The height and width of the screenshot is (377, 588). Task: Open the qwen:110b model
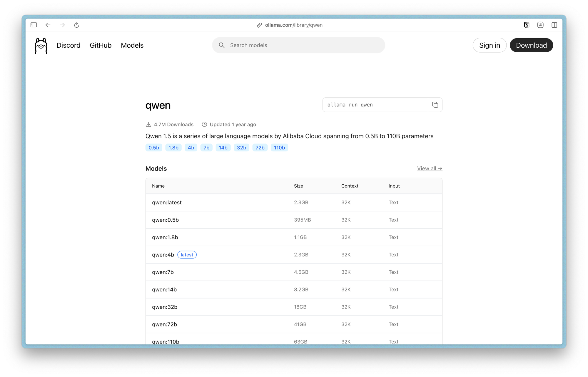[166, 341]
